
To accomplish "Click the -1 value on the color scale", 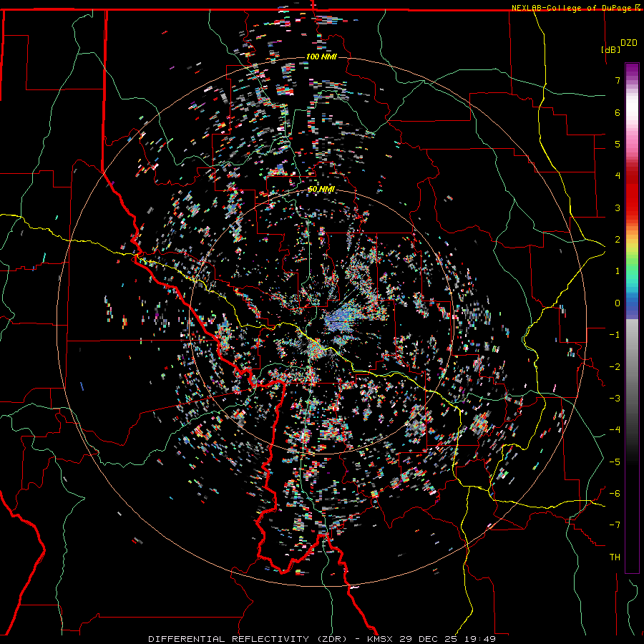I will (x=615, y=335).
